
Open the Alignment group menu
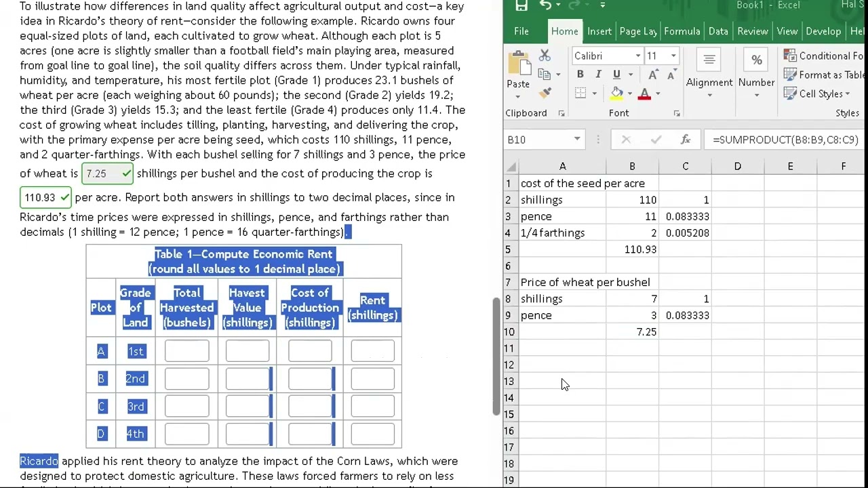pyautogui.click(x=709, y=75)
